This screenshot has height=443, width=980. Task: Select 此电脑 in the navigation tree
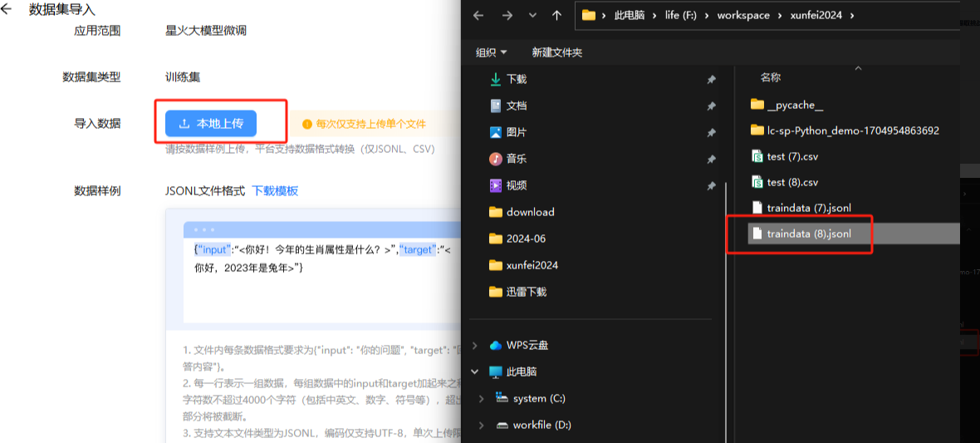click(513, 372)
